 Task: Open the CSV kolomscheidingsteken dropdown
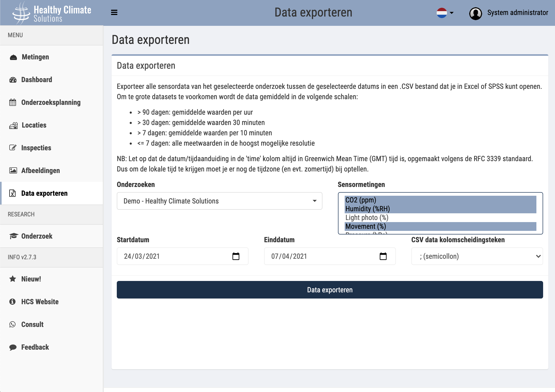coord(477,256)
